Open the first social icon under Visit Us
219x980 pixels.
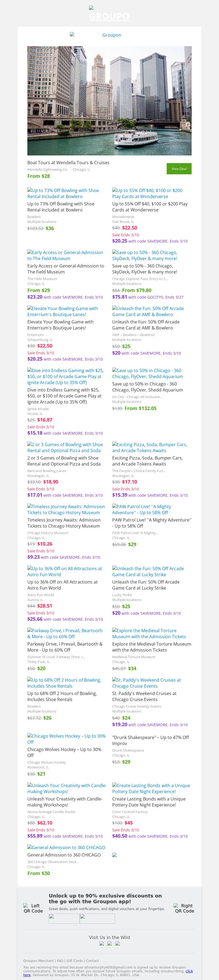101,943
